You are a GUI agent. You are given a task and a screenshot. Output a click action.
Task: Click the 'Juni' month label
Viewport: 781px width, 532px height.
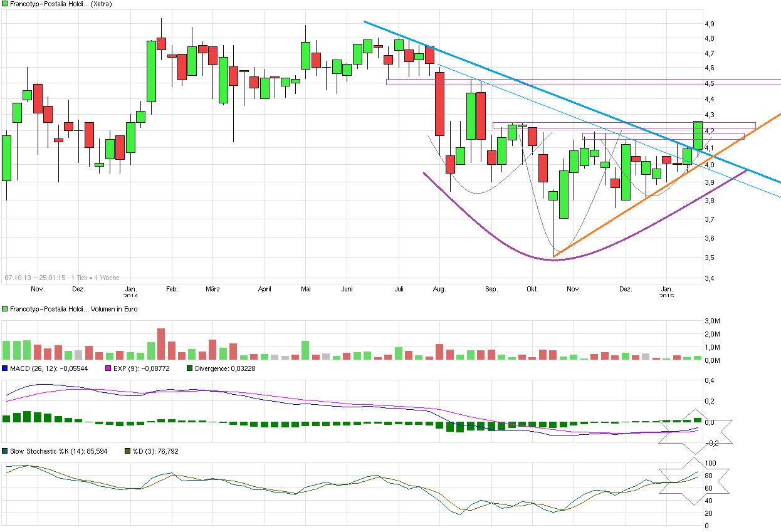[x=348, y=289]
